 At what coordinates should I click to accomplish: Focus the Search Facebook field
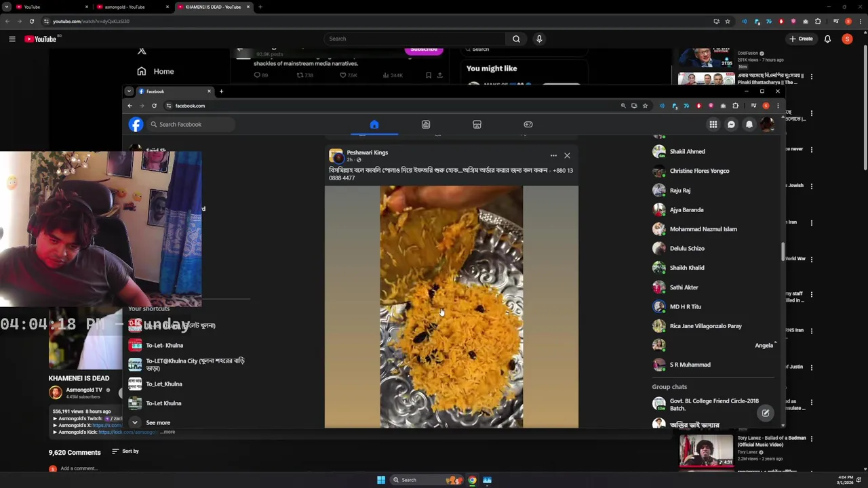191,124
